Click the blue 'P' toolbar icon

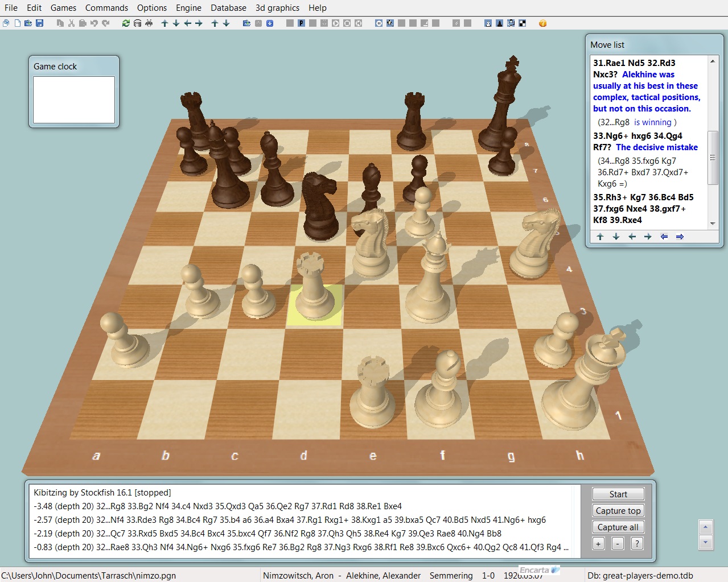(x=301, y=23)
